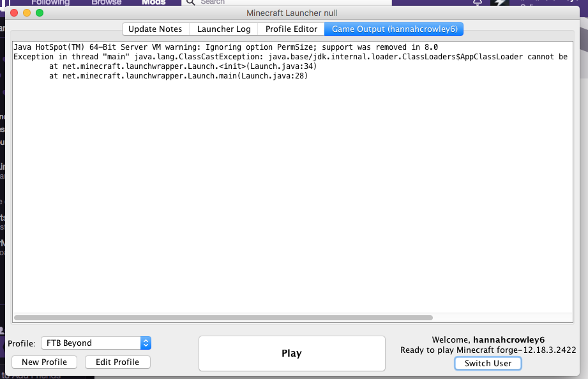Click the Launch.java:34 stack trace line
Viewport: 588px width, 379px height.
pos(183,66)
